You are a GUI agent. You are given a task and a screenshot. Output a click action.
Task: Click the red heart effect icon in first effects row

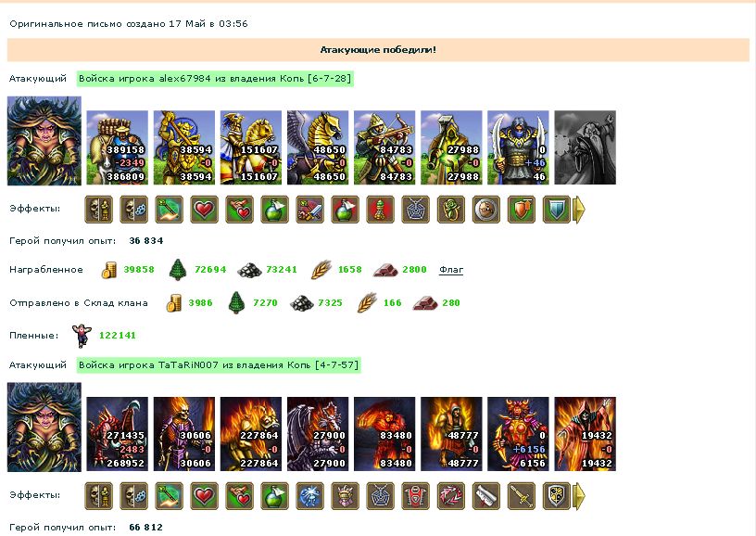tap(204, 210)
